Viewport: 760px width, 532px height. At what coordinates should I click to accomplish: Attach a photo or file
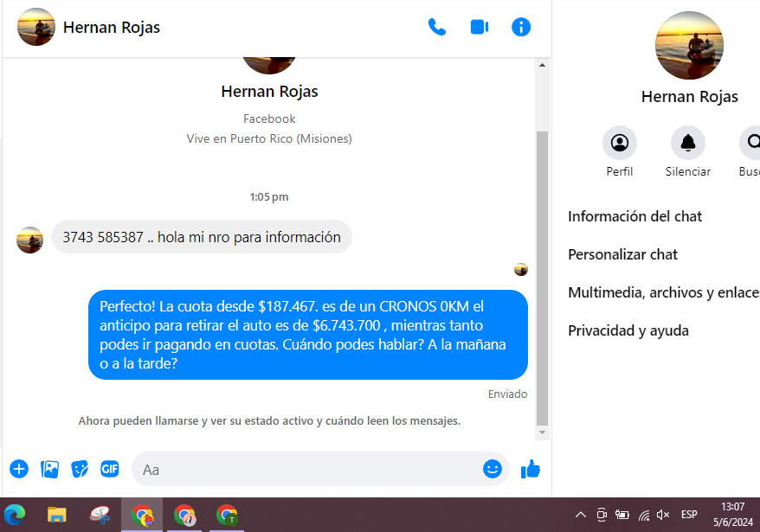click(x=49, y=469)
